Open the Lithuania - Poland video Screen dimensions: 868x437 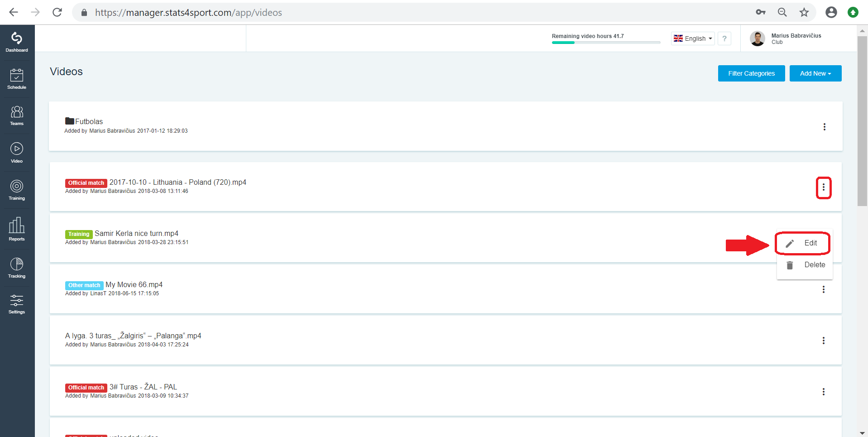coord(178,182)
